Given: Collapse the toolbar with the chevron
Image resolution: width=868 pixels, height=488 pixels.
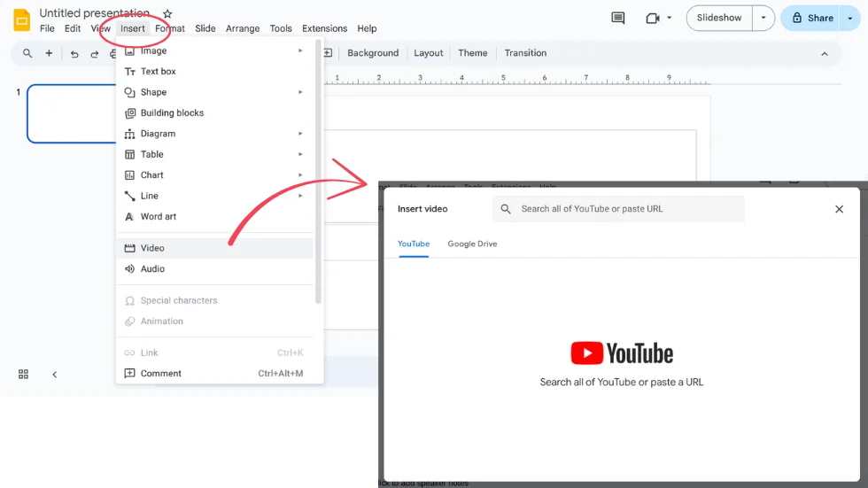Looking at the screenshot, I should coord(825,54).
